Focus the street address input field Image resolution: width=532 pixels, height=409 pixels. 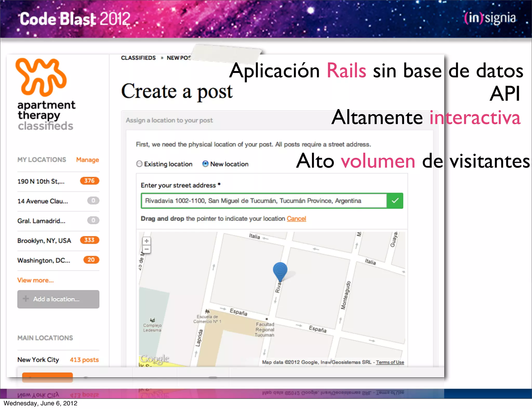pos(264,201)
